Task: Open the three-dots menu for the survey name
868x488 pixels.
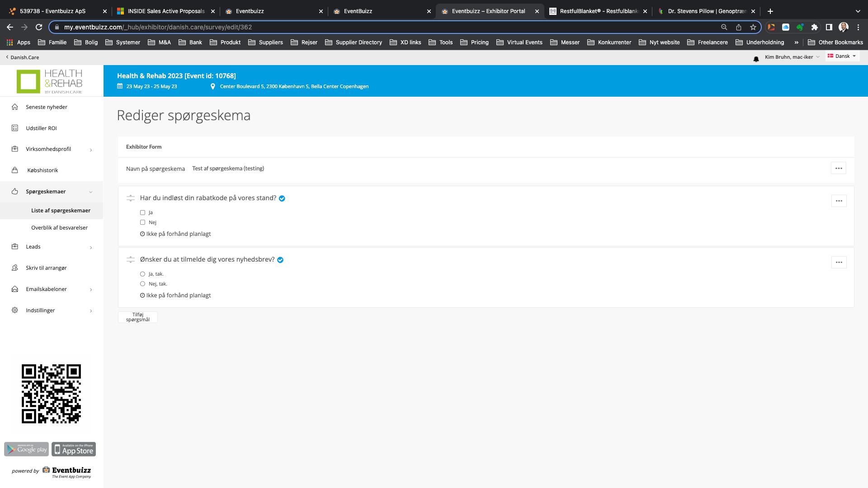Action: click(x=838, y=168)
